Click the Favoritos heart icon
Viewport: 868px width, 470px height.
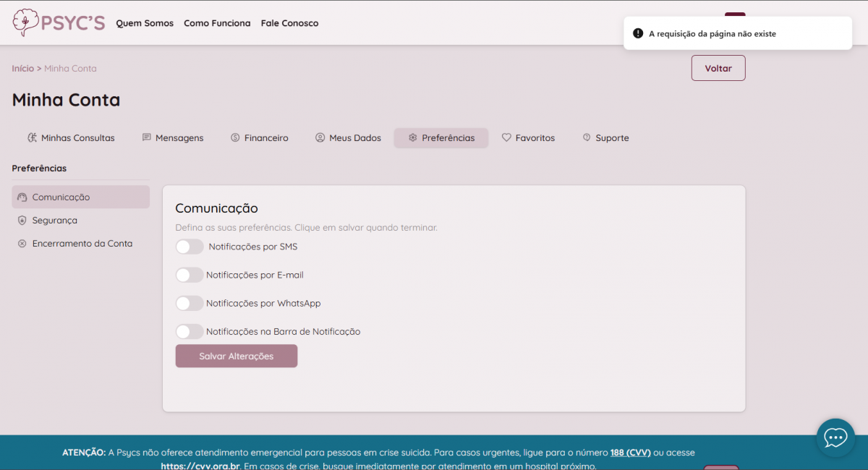[506, 138]
